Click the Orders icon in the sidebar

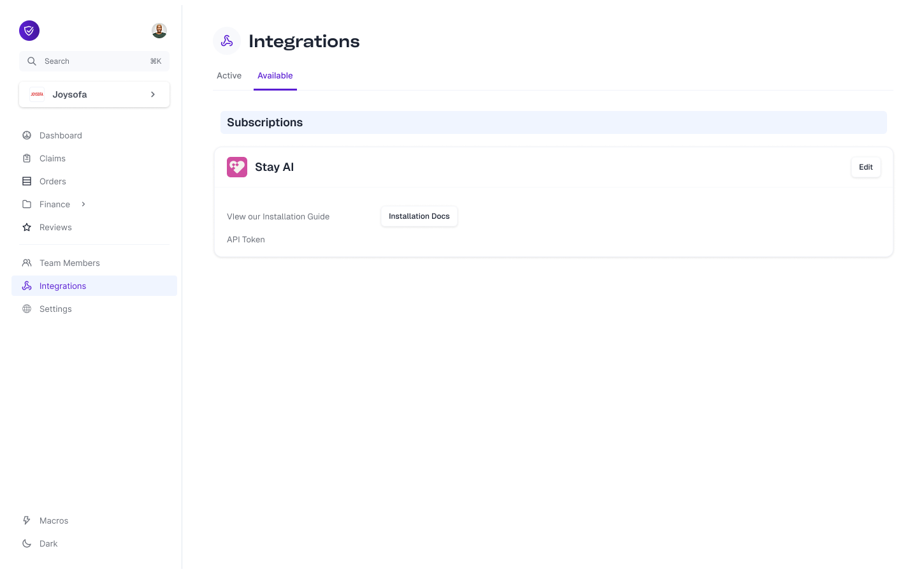click(x=26, y=181)
